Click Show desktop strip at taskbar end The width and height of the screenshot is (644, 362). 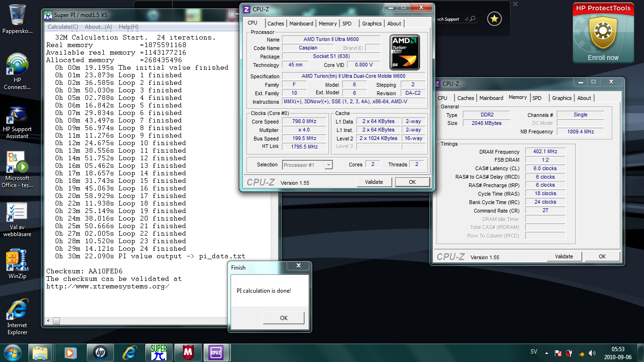pyautogui.click(x=640, y=353)
